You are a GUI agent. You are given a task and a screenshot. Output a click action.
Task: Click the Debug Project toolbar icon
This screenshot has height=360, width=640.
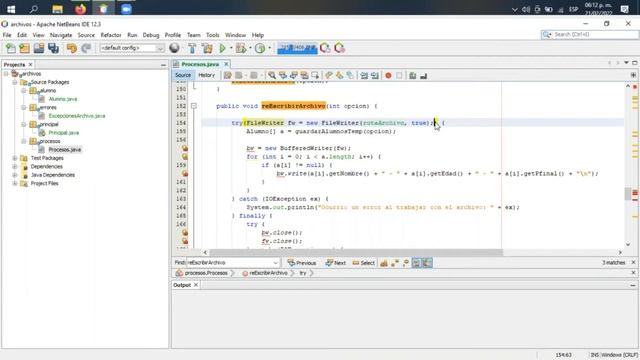[241, 48]
